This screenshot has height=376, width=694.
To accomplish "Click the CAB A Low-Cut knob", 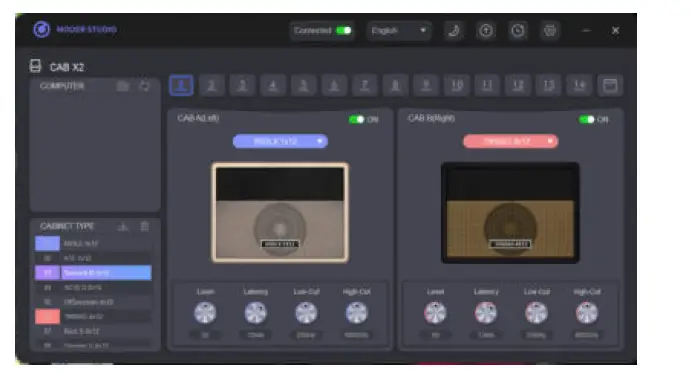I will pos(306,313).
